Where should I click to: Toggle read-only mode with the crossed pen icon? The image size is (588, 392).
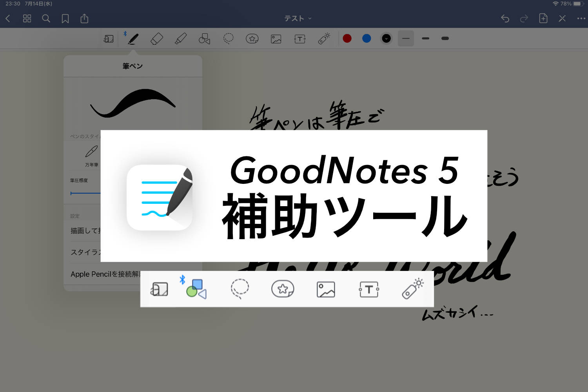point(562,18)
